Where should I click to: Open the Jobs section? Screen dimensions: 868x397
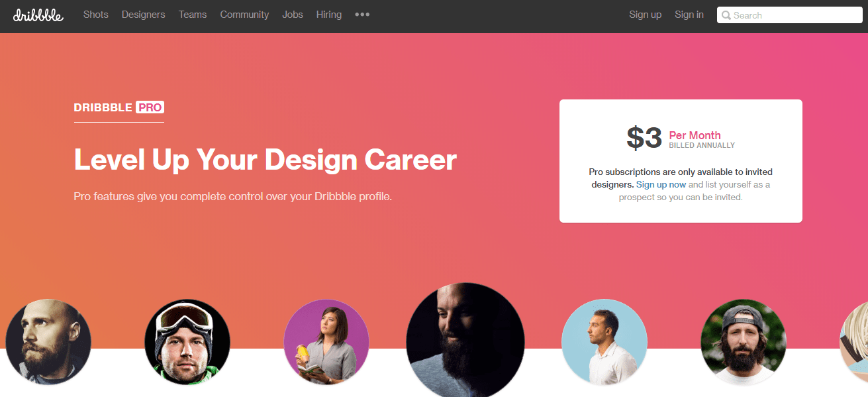[293, 15]
